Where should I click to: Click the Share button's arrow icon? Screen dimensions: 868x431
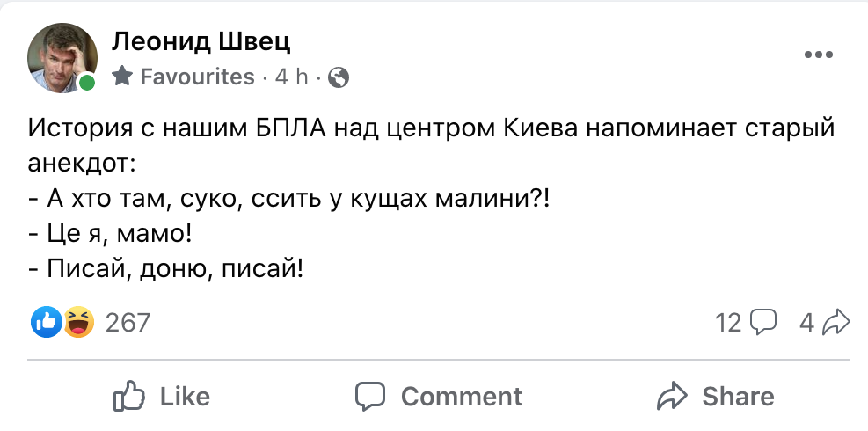pyautogui.click(x=673, y=397)
